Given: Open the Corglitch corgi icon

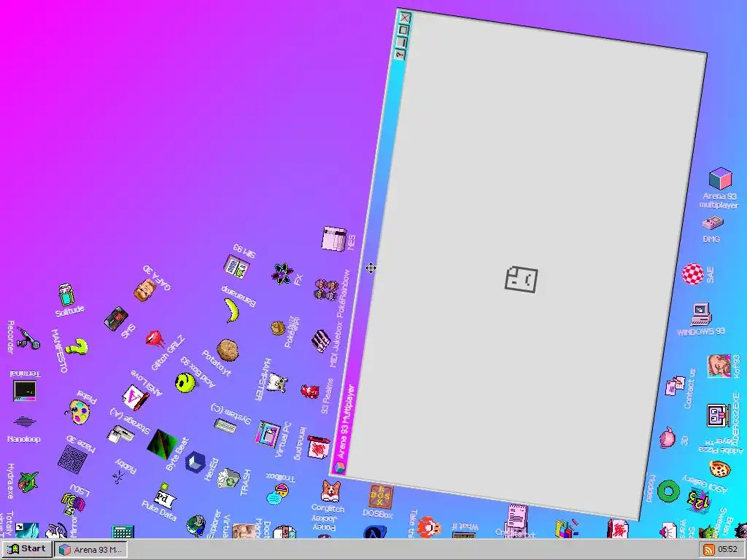Looking at the screenshot, I should (x=330, y=491).
